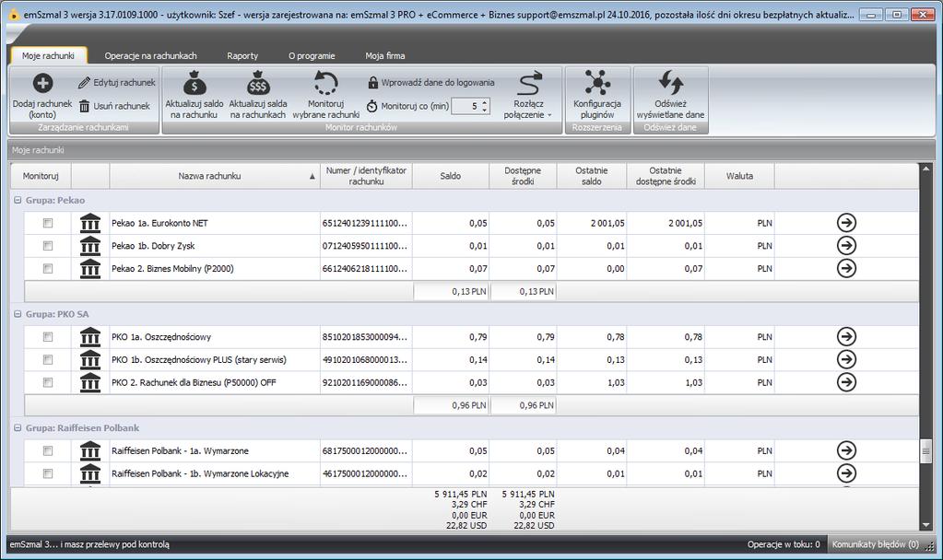Click the stopwatch icon beside Monitoruj co (min)
943x560 pixels.
point(372,106)
